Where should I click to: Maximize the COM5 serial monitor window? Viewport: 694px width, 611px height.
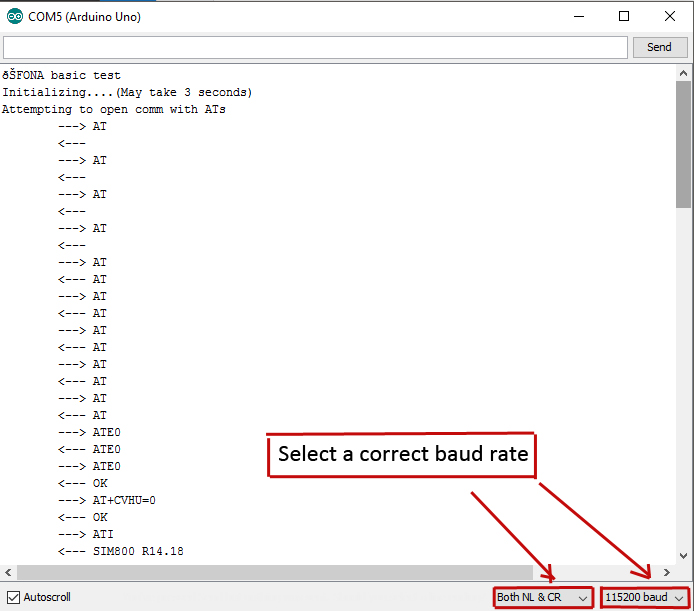point(624,16)
